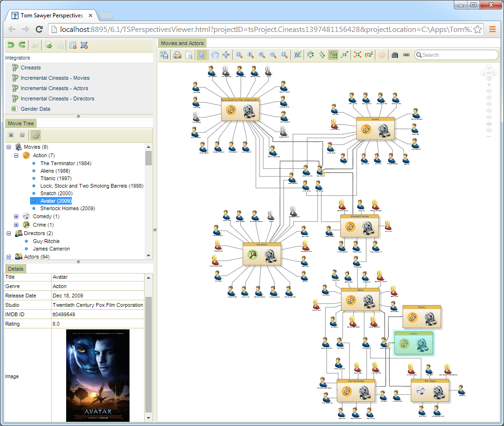Viewport: 504px width, 426px height.
Task: Activate the Marquee Zoom magnifier tool
Action: [x=239, y=55]
